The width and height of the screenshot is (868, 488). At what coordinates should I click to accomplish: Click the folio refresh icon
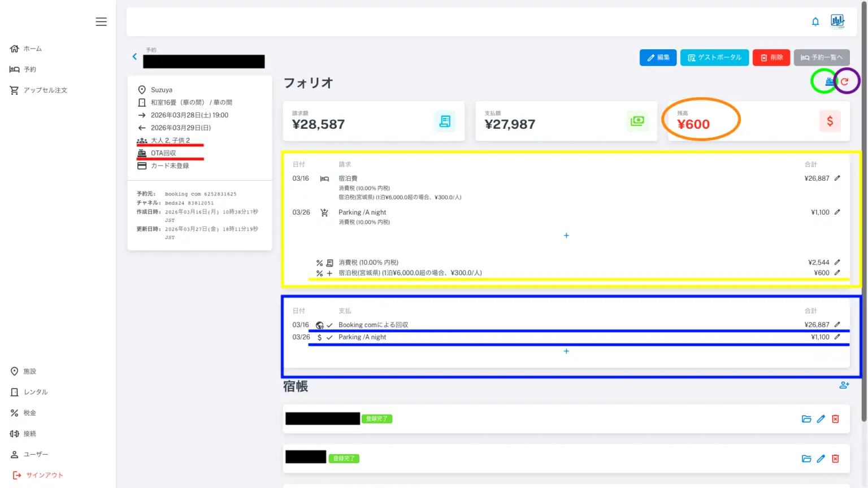pyautogui.click(x=844, y=81)
